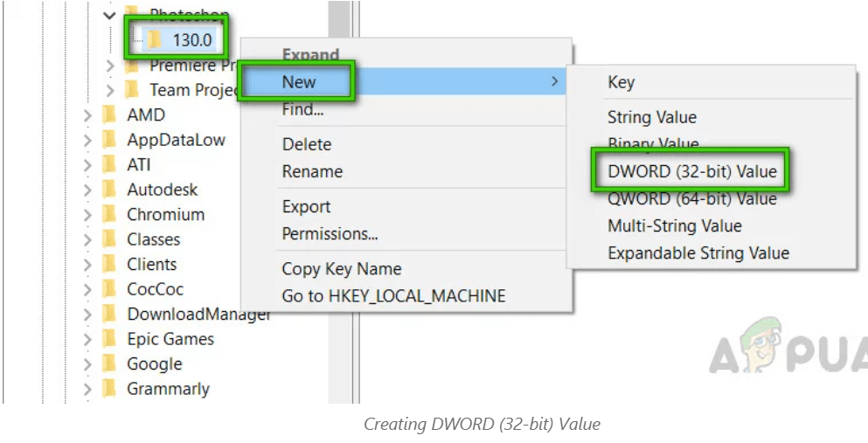The height and width of the screenshot is (443, 868).
Task: Select the Epic Games key label
Action: click(x=170, y=339)
